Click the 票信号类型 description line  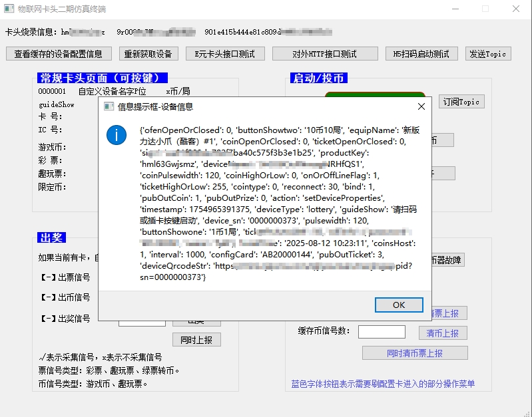pos(109,370)
